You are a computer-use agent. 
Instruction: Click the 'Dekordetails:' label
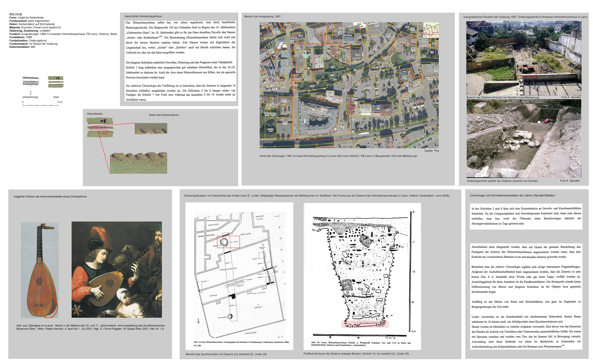pos(95,114)
